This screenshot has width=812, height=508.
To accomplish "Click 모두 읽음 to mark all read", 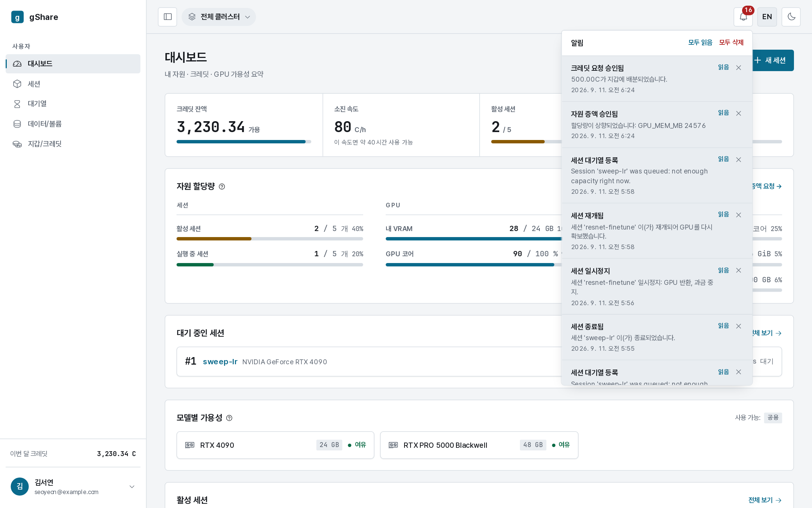I will 700,43.
